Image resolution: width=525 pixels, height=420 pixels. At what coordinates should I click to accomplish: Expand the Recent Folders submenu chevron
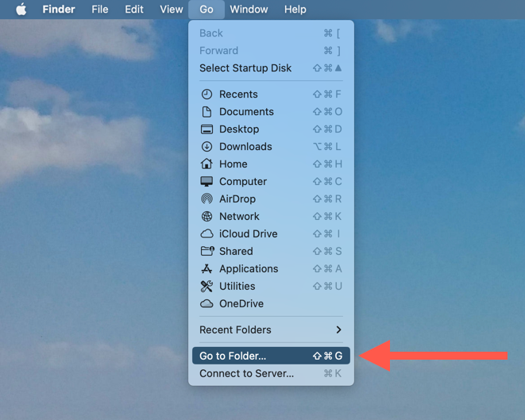[x=338, y=330]
